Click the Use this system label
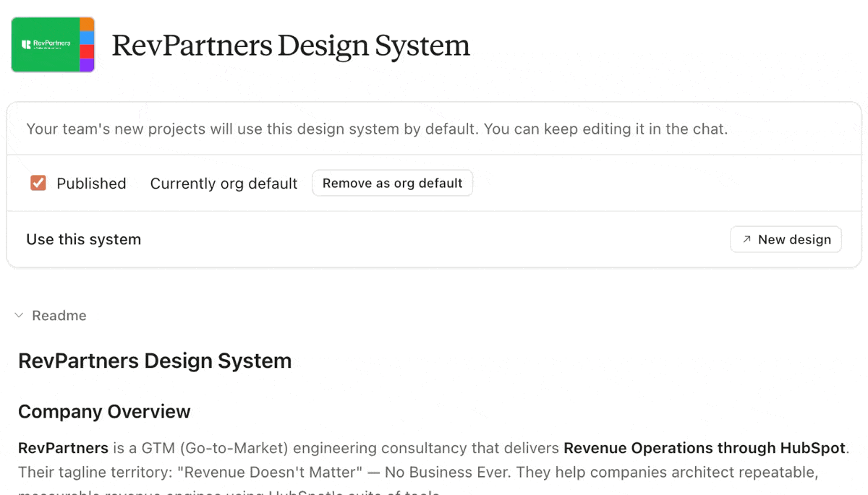 84,239
